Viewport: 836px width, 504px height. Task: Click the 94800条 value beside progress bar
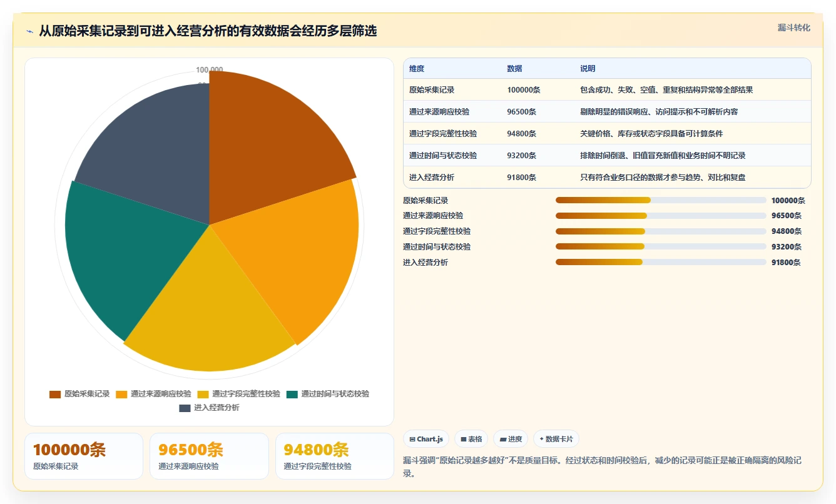(787, 231)
